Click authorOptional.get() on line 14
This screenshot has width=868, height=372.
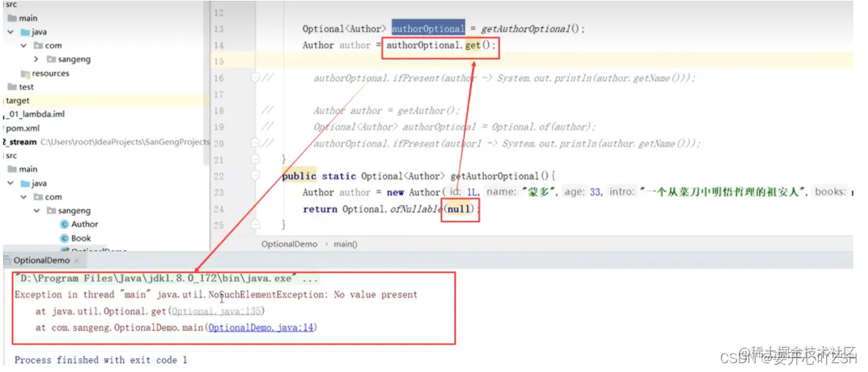coord(441,45)
